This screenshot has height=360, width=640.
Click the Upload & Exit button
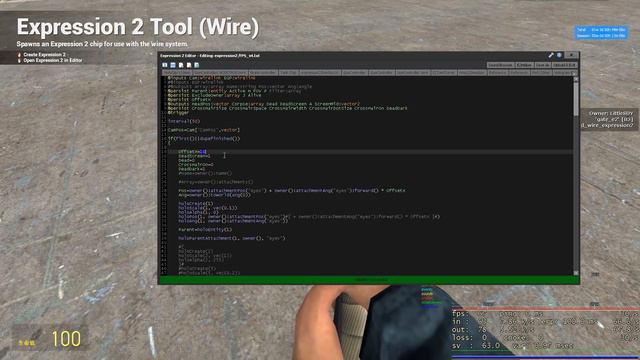tap(565, 65)
